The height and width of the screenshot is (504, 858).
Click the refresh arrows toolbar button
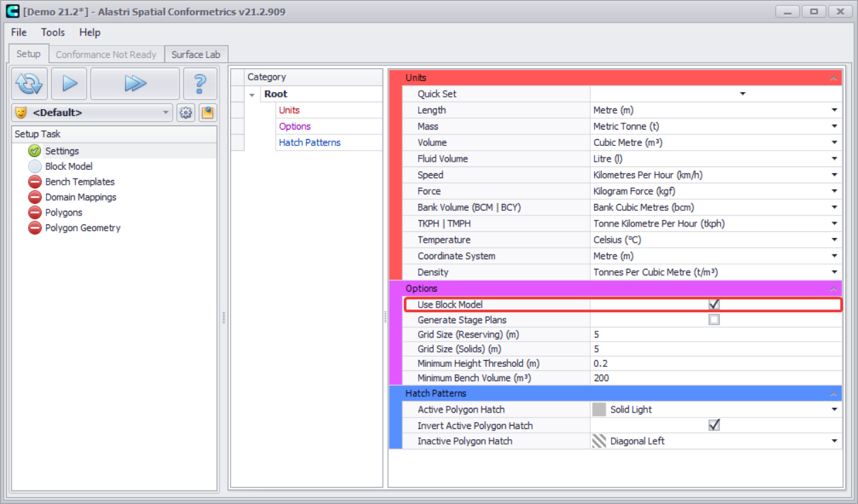29,84
